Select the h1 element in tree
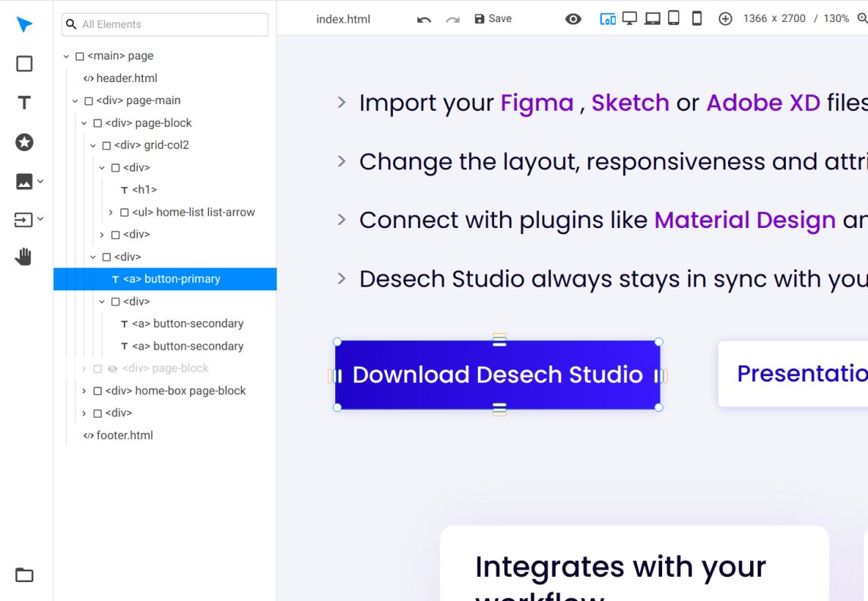The width and height of the screenshot is (868, 601). (144, 190)
